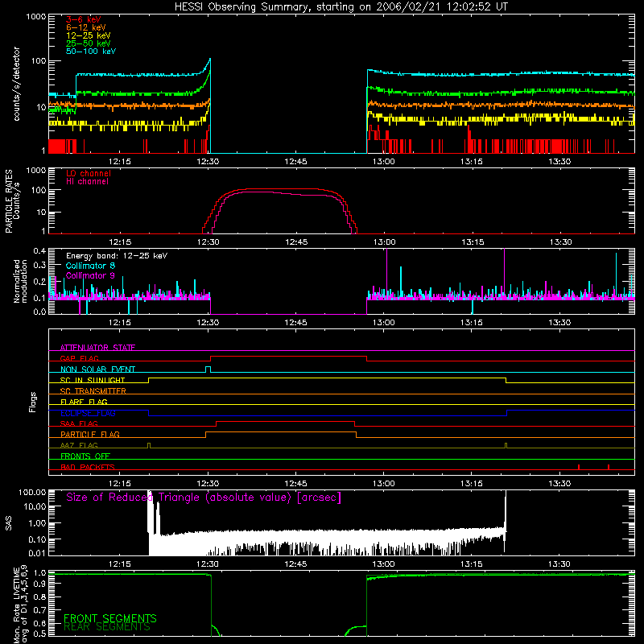Viewport: 644px width, 644px height.
Task: Click the SC IN SUNLIGHT flag label
Action: pos(93,380)
